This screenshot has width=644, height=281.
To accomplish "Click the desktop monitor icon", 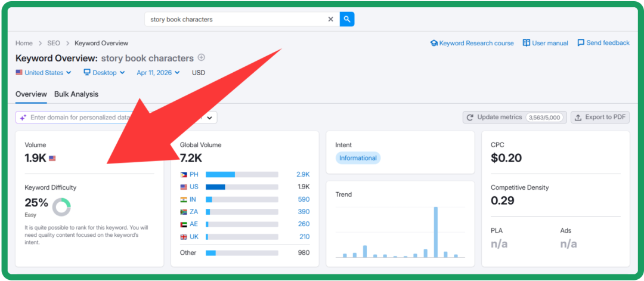I will (x=87, y=72).
